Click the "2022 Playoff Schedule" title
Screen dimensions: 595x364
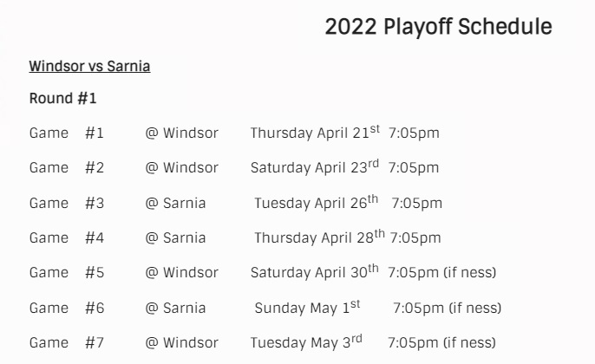click(438, 27)
